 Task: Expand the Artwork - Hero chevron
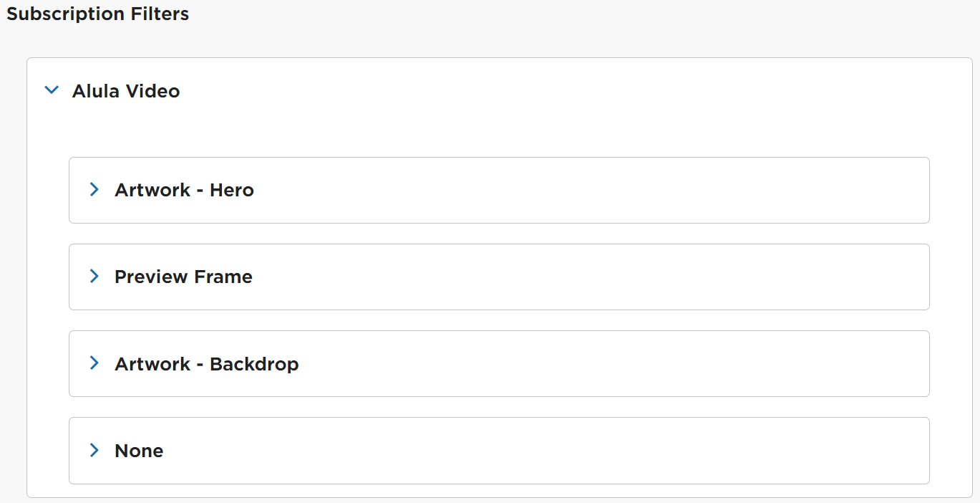click(x=94, y=189)
